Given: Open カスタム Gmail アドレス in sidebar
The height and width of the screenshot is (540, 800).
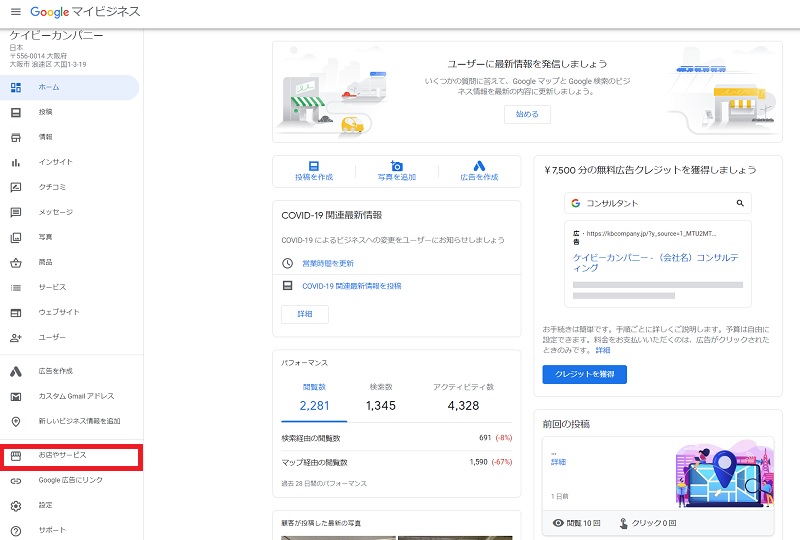Looking at the screenshot, I should pos(69,396).
